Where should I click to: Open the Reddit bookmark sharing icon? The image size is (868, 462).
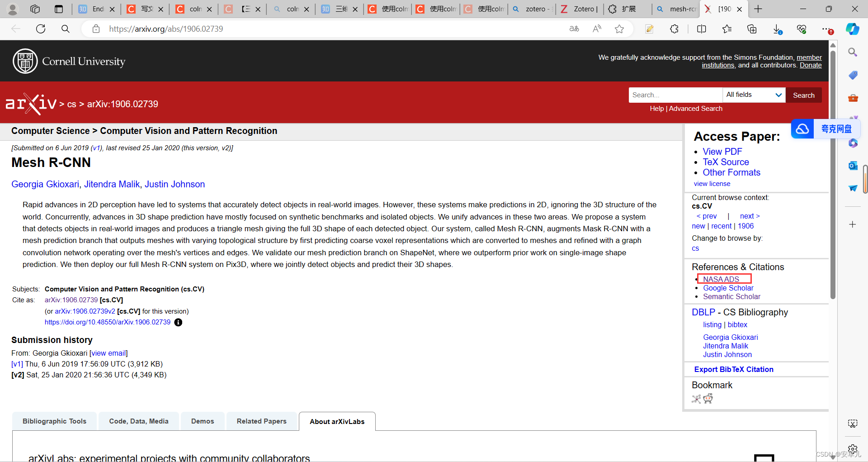coord(708,399)
